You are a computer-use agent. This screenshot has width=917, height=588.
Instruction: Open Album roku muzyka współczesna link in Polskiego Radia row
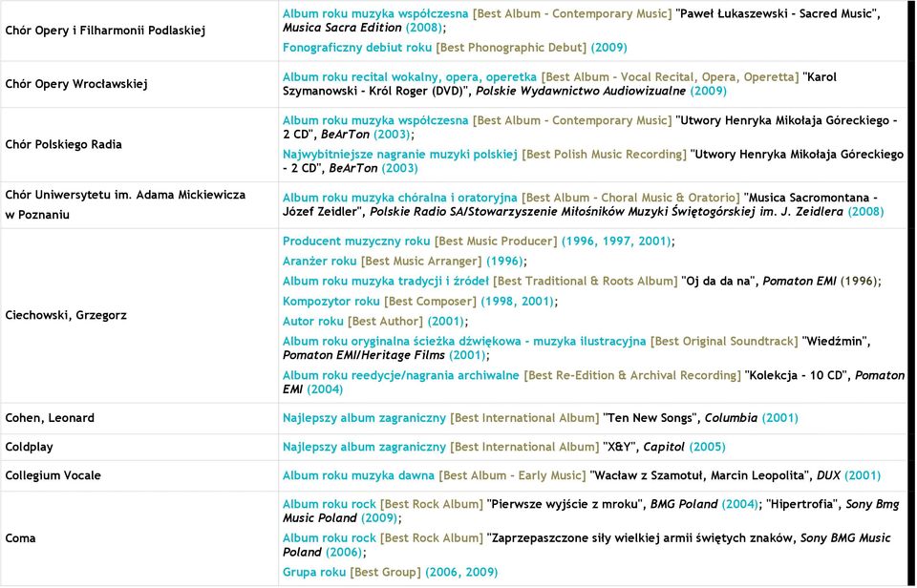pos(375,120)
